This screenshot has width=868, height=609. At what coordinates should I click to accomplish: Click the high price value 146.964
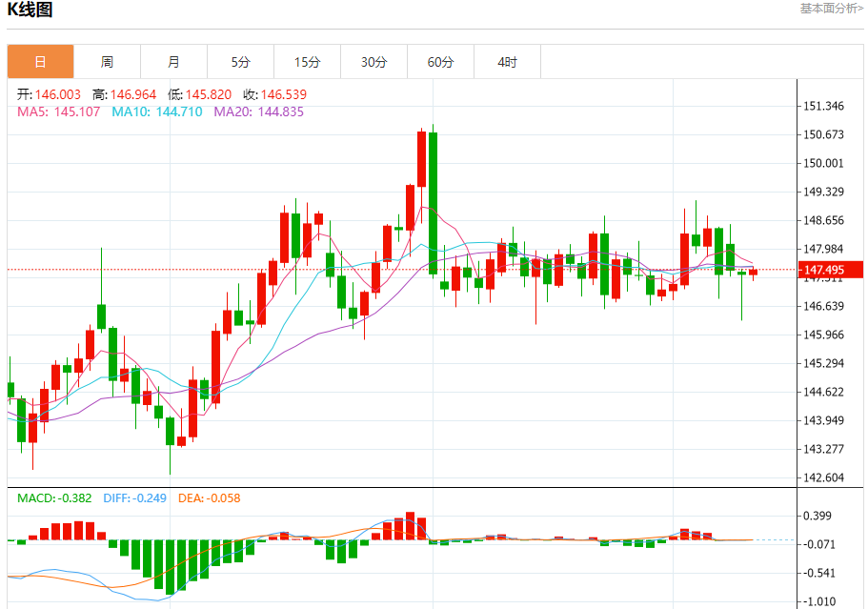coord(132,94)
